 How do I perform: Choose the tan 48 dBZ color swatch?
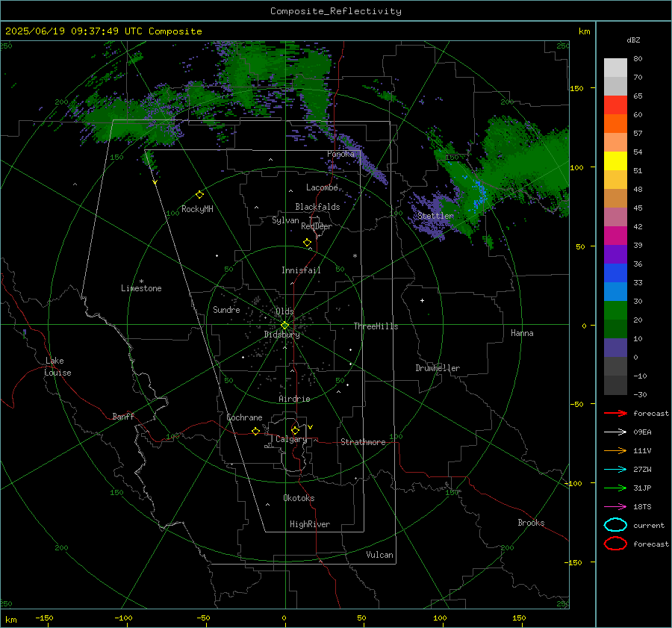click(615, 199)
